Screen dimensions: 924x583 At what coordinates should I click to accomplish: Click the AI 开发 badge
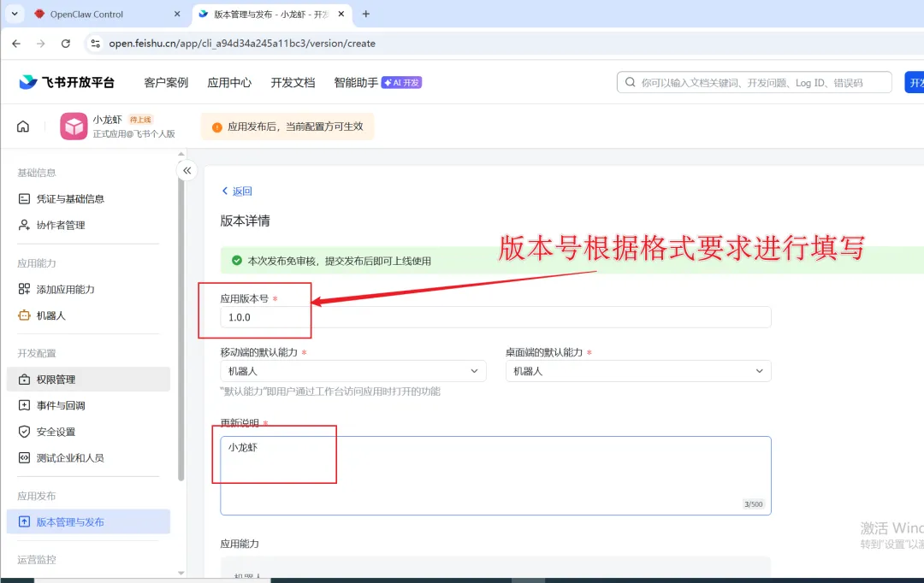tap(402, 82)
